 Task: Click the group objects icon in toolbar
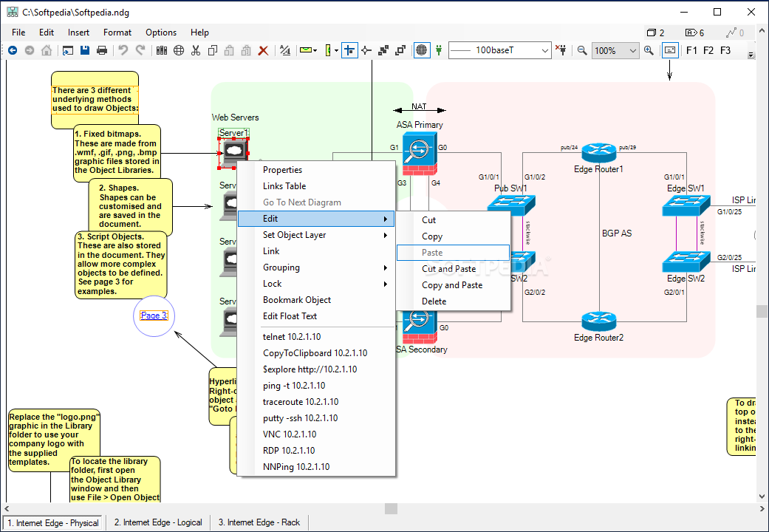click(383, 50)
